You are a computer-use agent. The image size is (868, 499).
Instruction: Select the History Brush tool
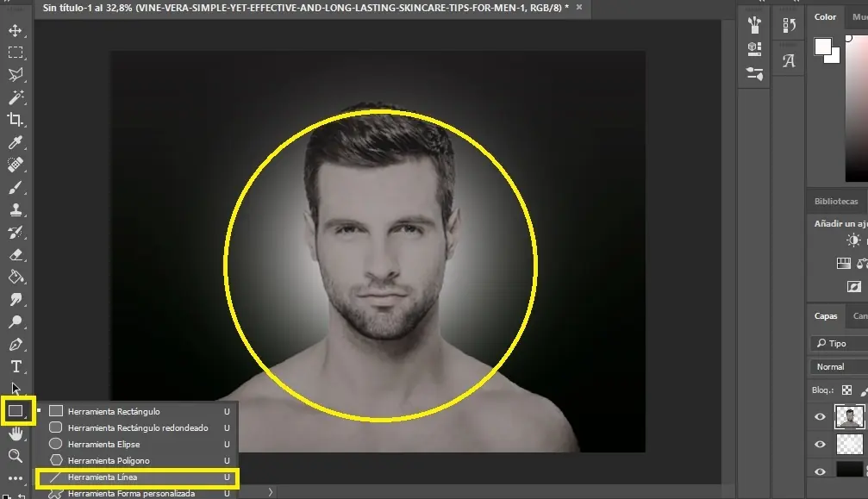[x=16, y=233]
